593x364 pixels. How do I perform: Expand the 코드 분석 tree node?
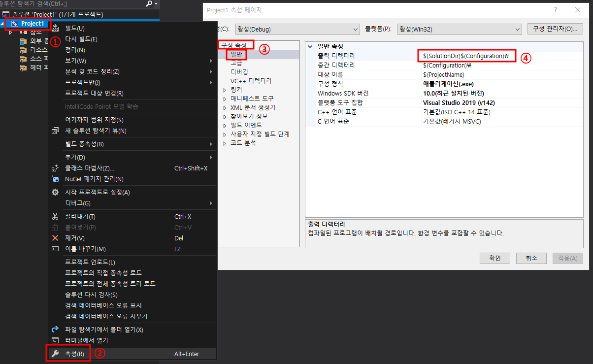[x=225, y=143]
